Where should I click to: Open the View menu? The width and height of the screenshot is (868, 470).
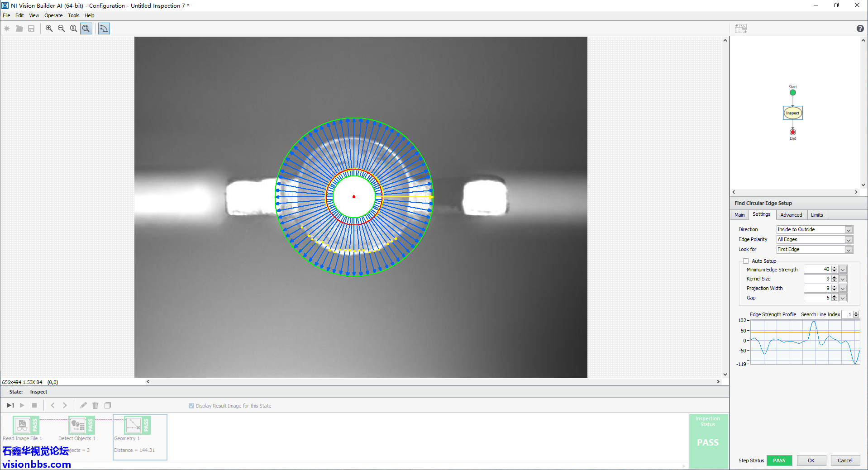pos(34,15)
